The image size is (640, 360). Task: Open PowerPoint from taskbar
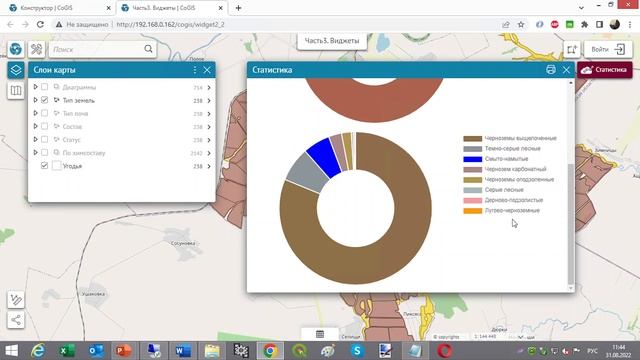[x=123, y=351]
